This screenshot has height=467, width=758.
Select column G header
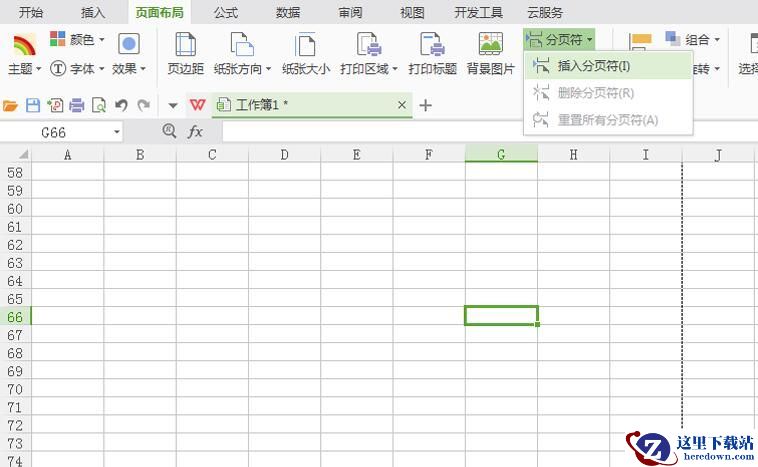(x=501, y=155)
